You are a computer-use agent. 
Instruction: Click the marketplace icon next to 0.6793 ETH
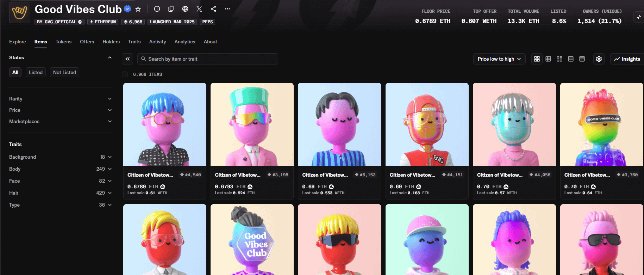point(250,187)
